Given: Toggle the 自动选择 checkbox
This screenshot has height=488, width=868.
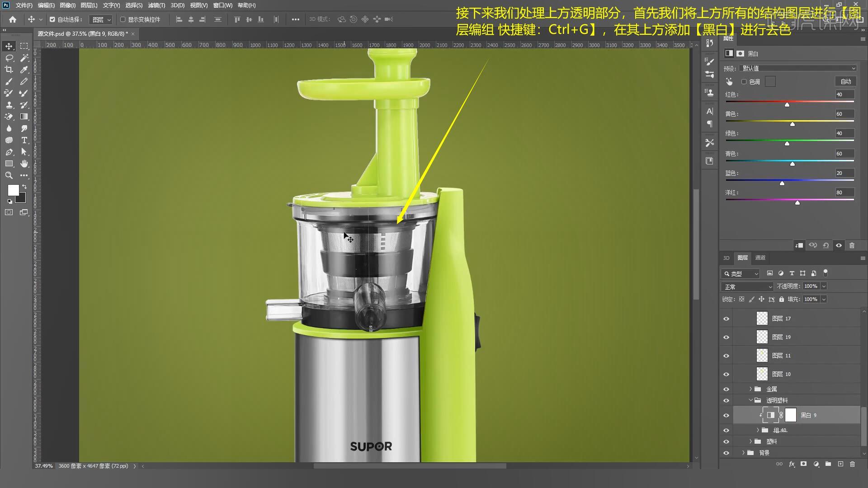Looking at the screenshot, I should click(52, 19).
